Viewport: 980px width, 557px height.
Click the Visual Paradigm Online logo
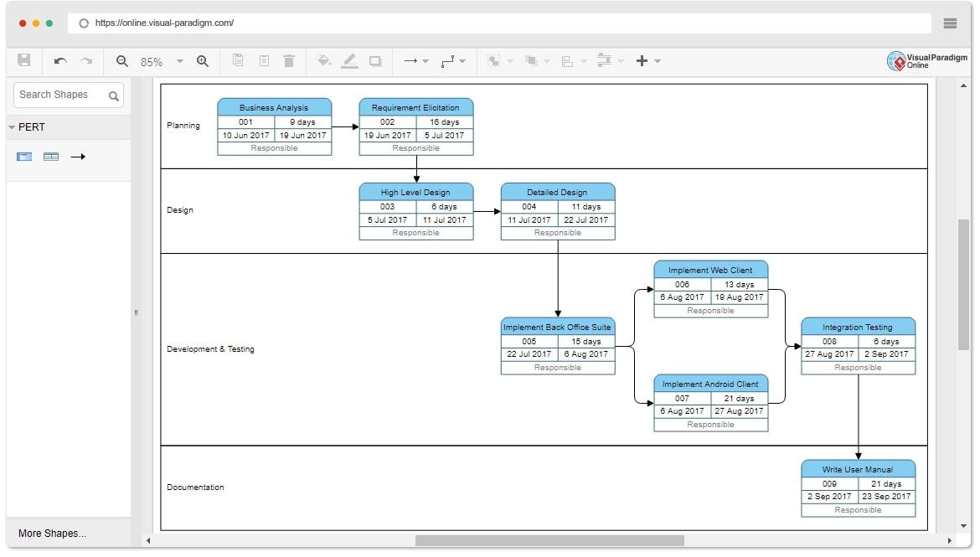click(927, 61)
